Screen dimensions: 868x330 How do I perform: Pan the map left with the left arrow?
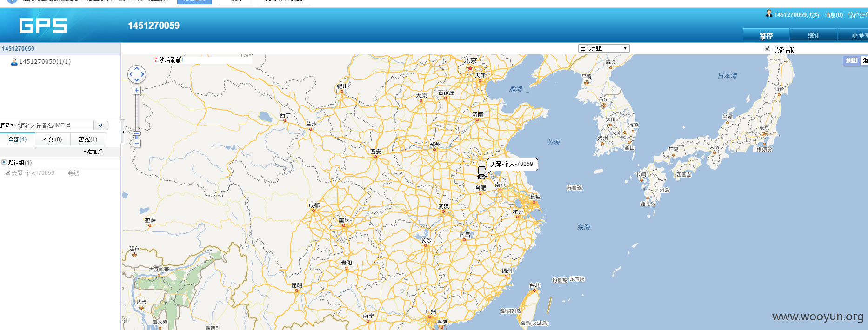pos(131,74)
